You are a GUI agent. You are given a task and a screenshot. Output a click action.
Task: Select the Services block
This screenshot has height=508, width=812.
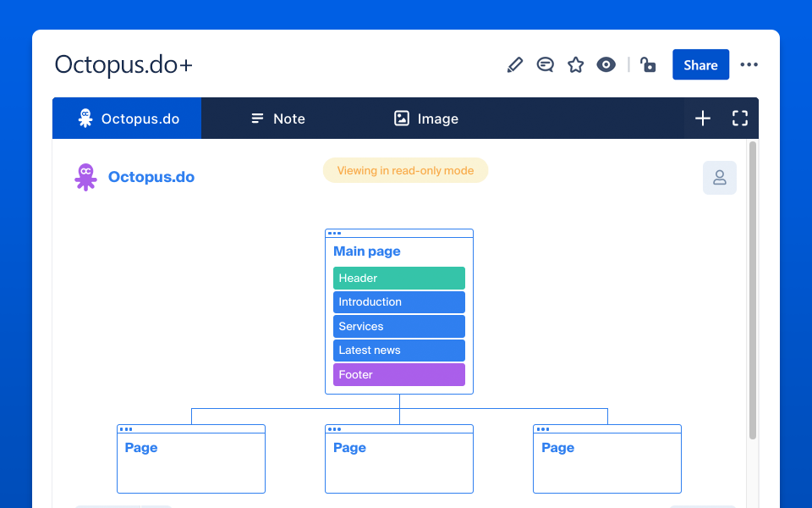[x=399, y=327]
